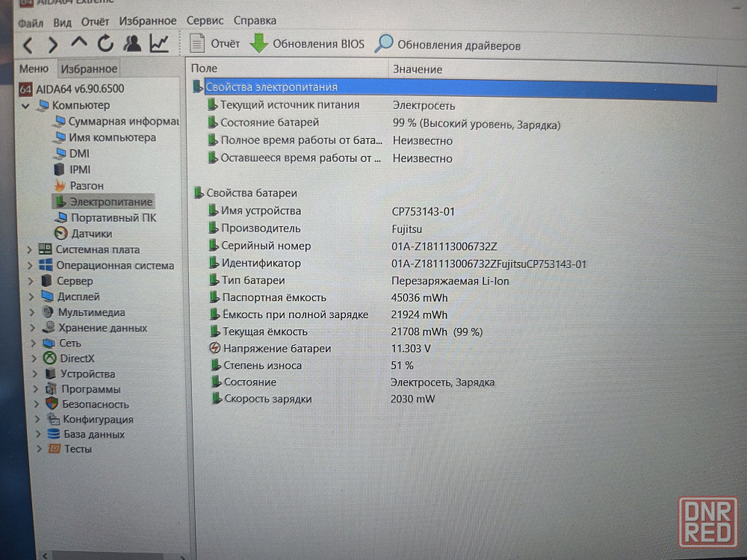Click the Forward navigation arrow in toolbar
This screenshot has height=560, width=747.
52,46
